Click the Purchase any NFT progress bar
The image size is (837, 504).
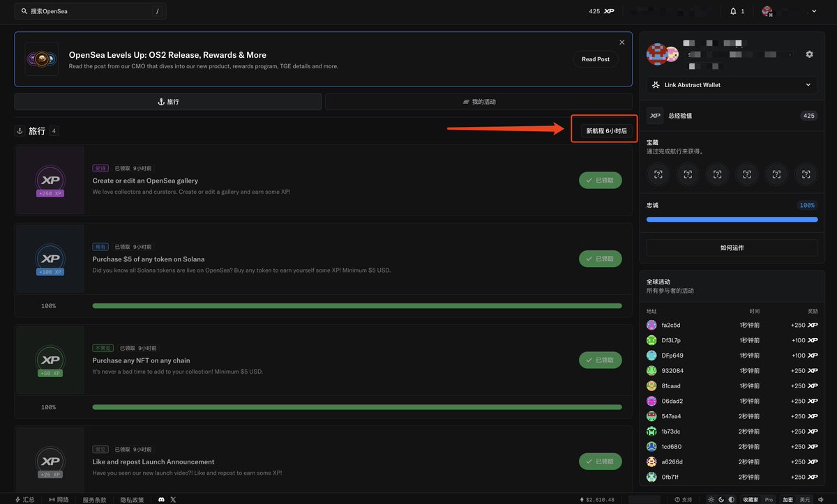[x=357, y=407]
